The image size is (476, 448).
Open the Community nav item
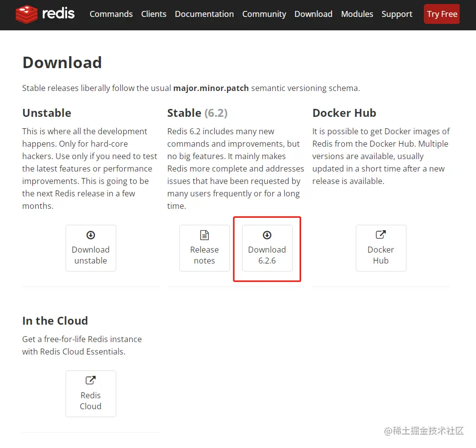click(264, 14)
